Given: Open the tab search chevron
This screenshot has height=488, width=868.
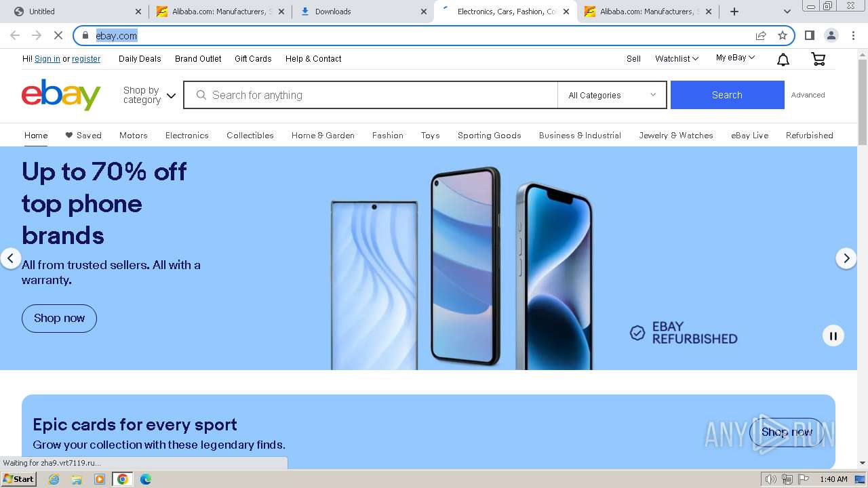Looking at the screenshot, I should coord(787,12).
